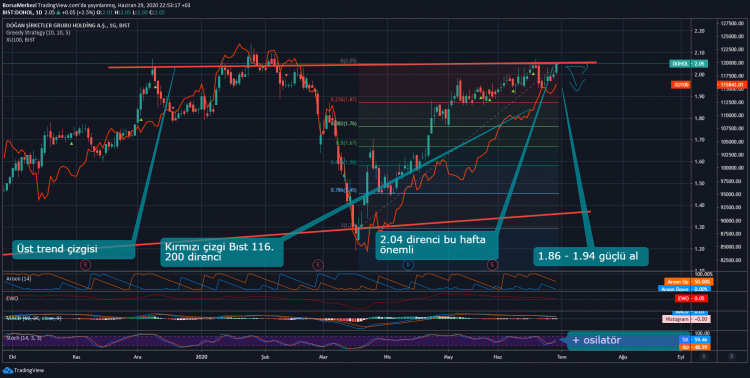
Task: Click the BorsaMerkezi author name
Action: 19,5
